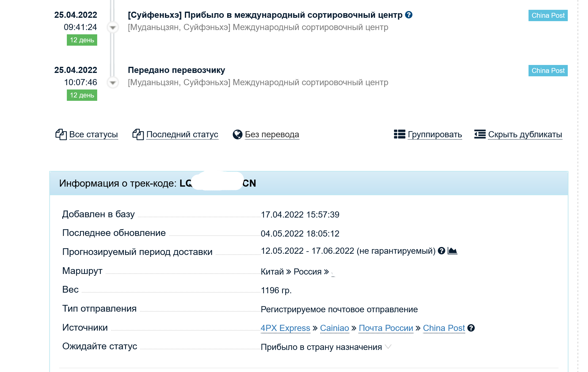Open the Cainiao source link
Screen dimensions: 588x372
click(x=334, y=328)
